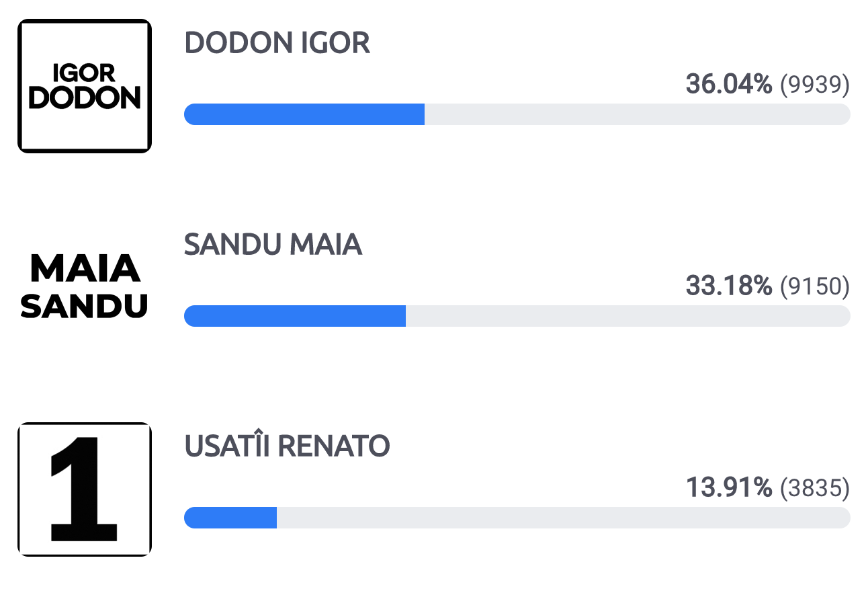
Task: Click the gray remainder of Usatîi's bar
Action: pyautogui.click(x=564, y=518)
